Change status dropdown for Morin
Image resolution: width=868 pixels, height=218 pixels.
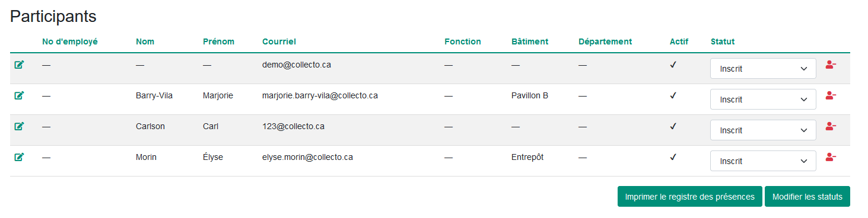coord(763,161)
